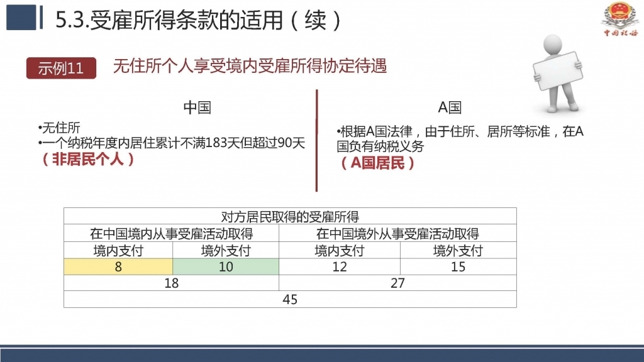Click the A国 column heading
644x362 pixels.
coord(450,107)
